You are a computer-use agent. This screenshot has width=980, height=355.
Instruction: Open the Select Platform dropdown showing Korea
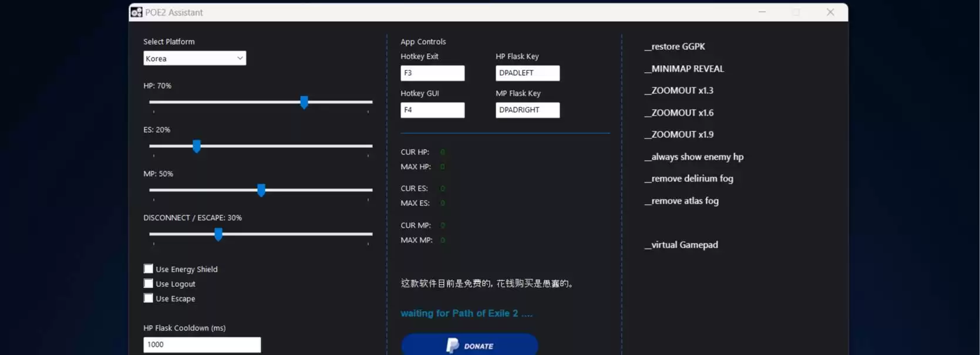click(x=194, y=58)
